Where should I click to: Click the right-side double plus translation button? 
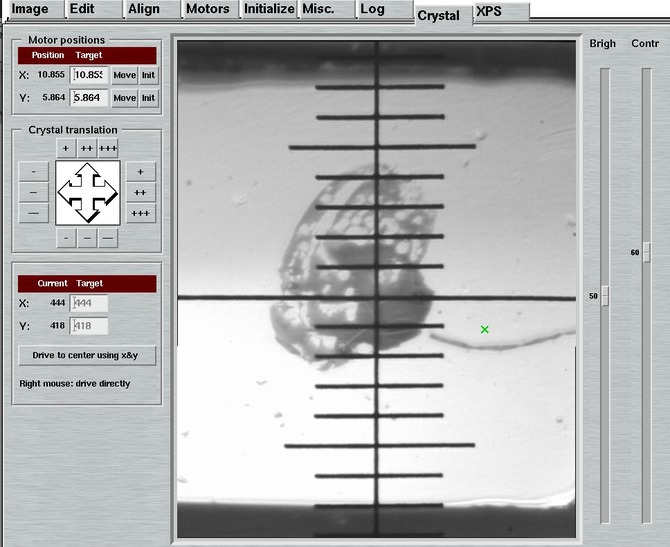click(x=141, y=192)
